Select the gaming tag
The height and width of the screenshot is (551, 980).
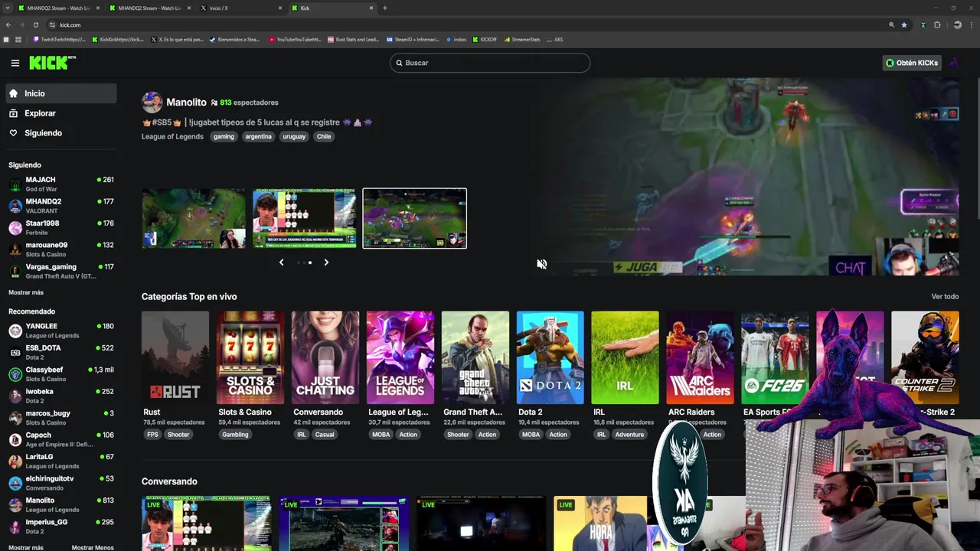pos(224,136)
